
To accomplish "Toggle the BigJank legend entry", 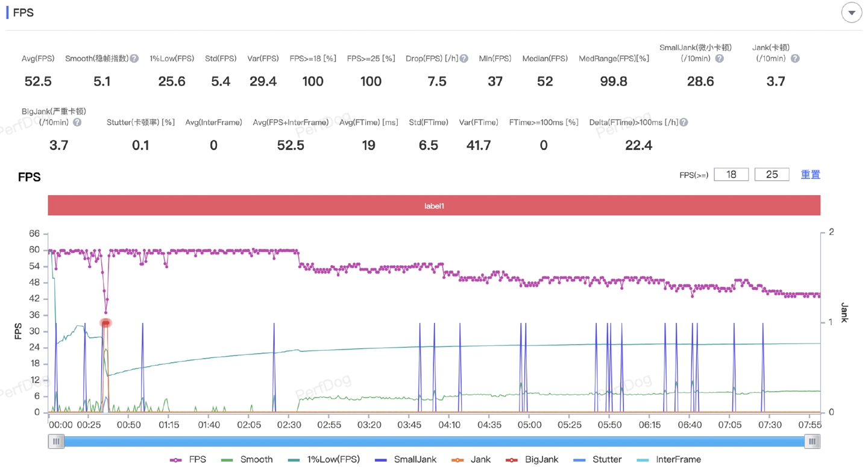I will [x=532, y=459].
